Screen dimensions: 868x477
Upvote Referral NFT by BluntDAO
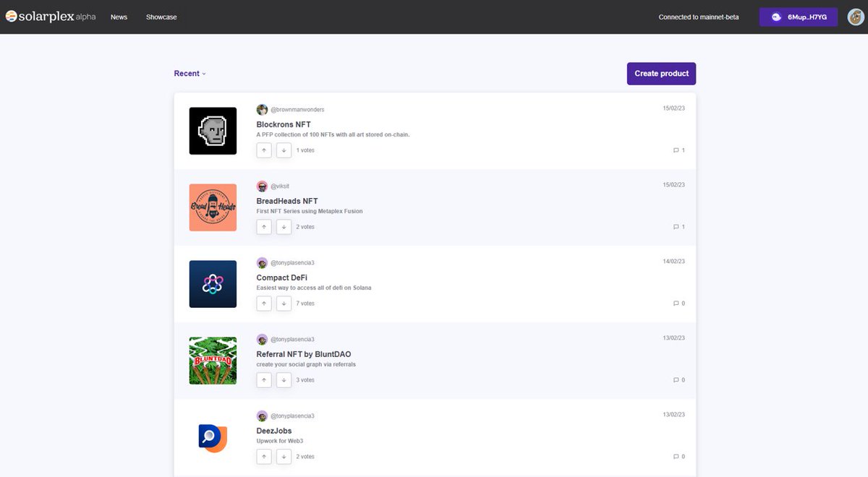tap(264, 380)
